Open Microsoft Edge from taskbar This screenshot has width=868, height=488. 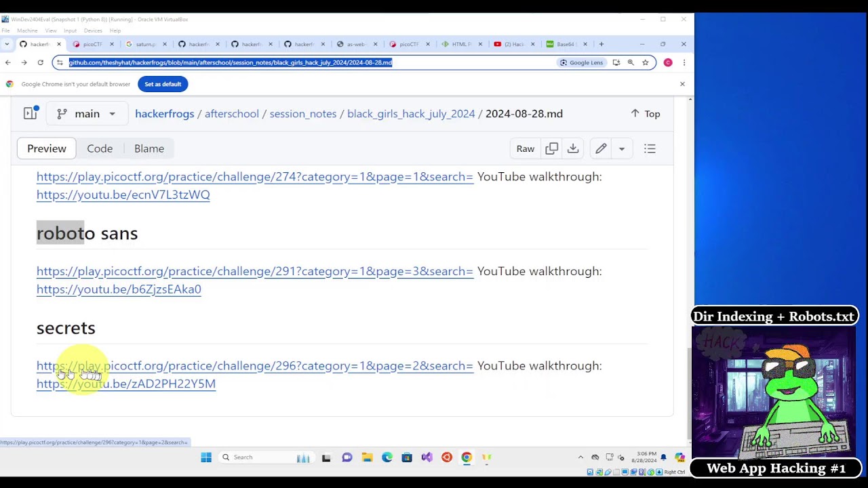tap(387, 457)
